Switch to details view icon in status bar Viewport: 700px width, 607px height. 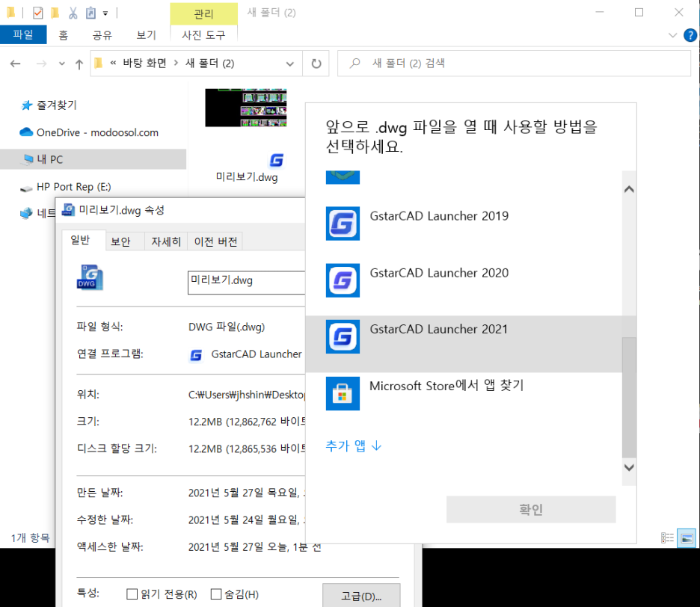coord(667,537)
